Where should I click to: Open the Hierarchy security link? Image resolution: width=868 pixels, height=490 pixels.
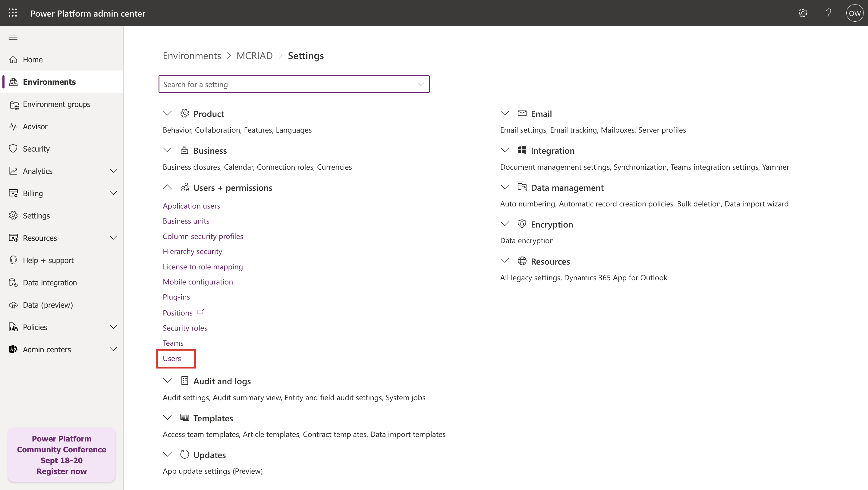[x=192, y=251]
